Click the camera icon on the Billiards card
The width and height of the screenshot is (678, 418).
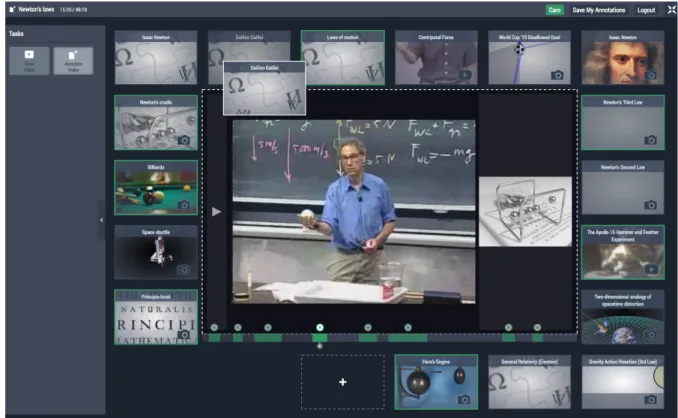click(184, 205)
